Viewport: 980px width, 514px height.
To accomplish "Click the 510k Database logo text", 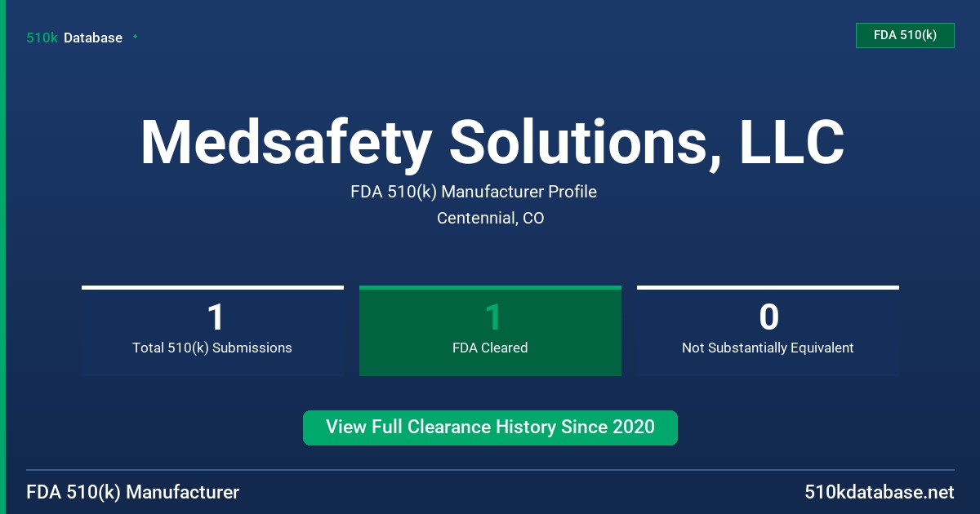I will [74, 38].
